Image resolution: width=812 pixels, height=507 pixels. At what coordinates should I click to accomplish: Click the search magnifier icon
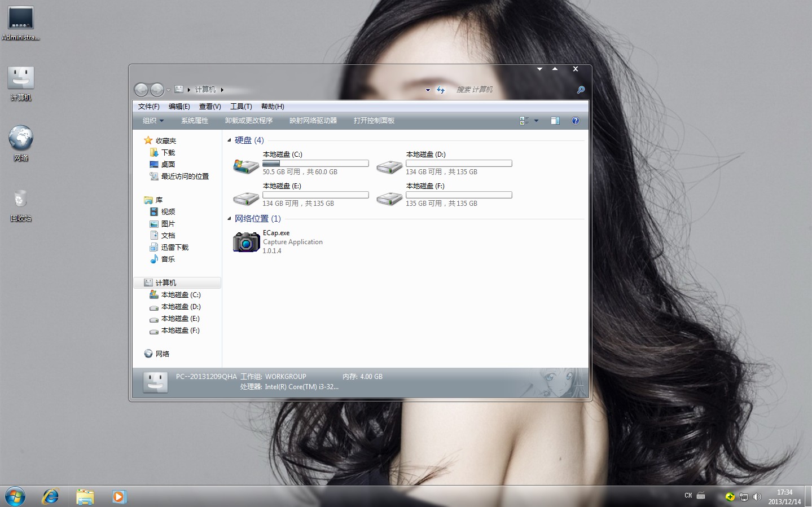pos(581,90)
